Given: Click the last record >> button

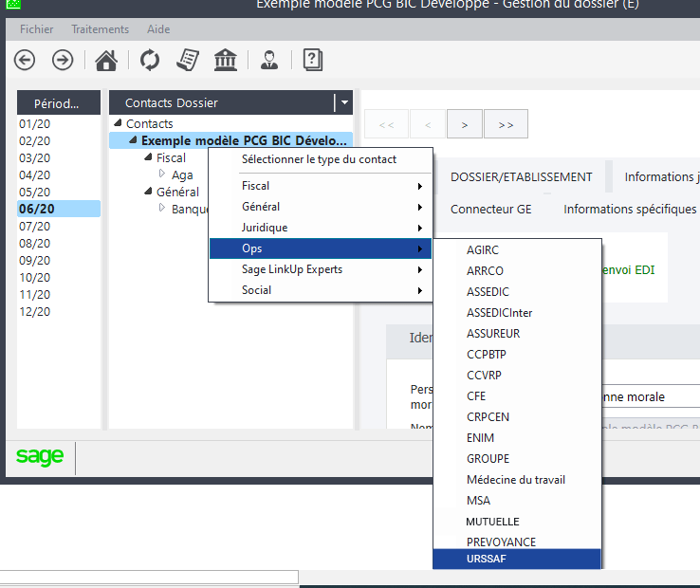Looking at the screenshot, I should tap(506, 124).
